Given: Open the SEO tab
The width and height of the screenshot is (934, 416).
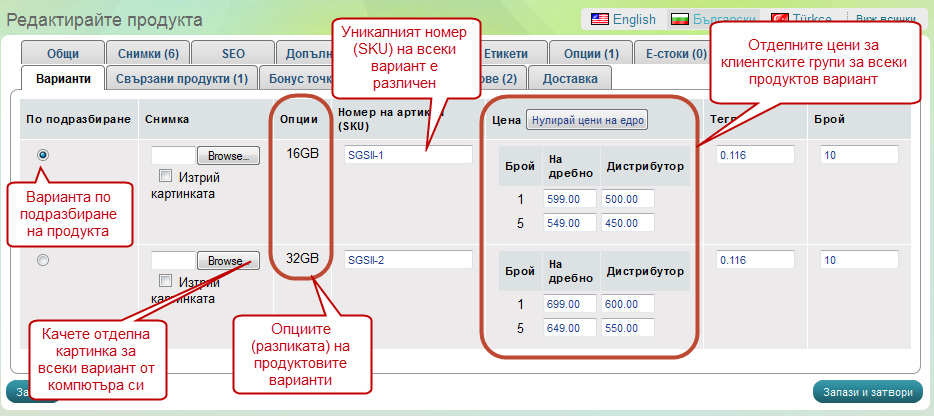Looking at the screenshot, I should (232, 54).
